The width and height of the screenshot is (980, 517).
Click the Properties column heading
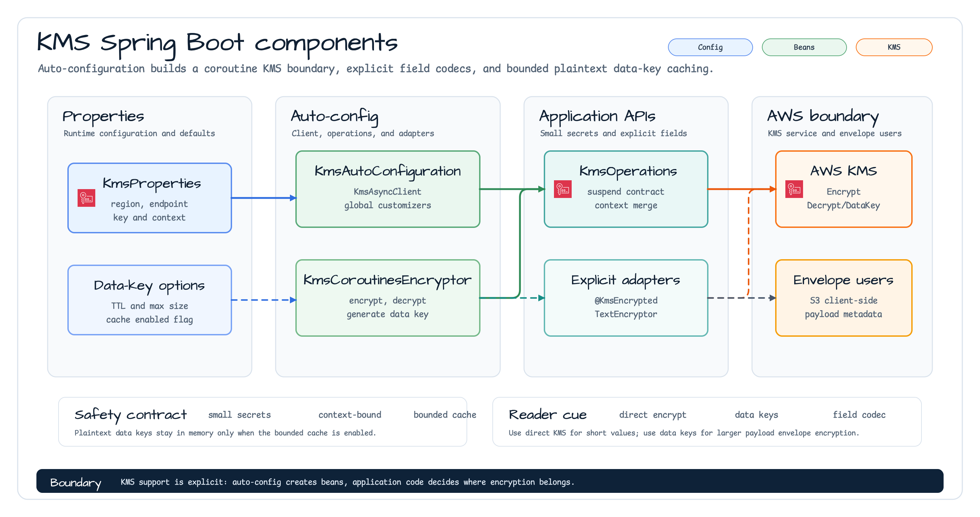pos(103,116)
